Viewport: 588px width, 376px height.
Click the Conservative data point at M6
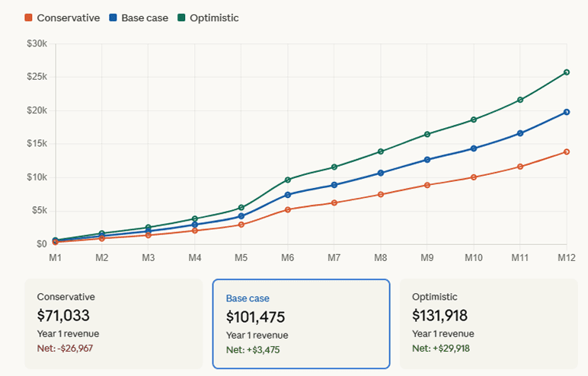[x=288, y=209]
